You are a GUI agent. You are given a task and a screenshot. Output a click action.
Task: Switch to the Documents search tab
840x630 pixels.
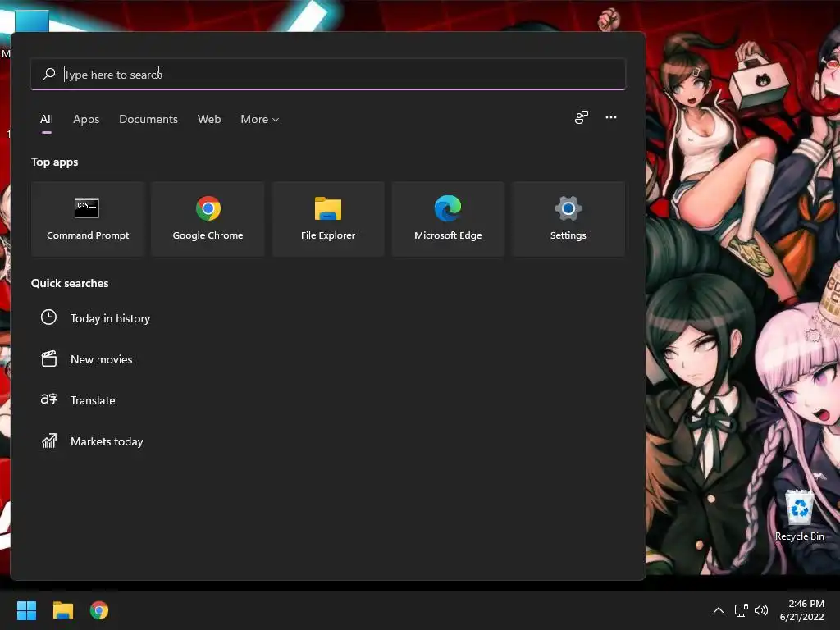tap(148, 120)
